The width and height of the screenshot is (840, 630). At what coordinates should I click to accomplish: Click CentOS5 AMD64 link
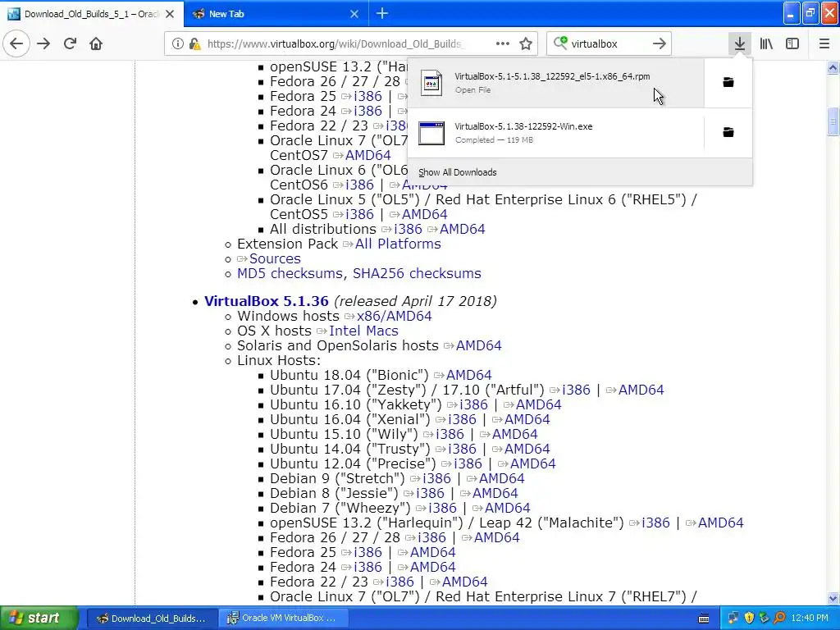coord(424,214)
